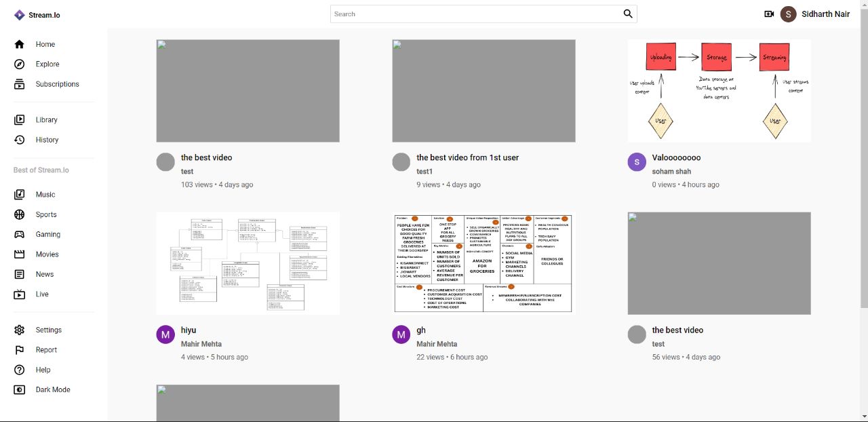Click inside the Search input field
This screenshot has height=422, width=868.
[x=475, y=14]
